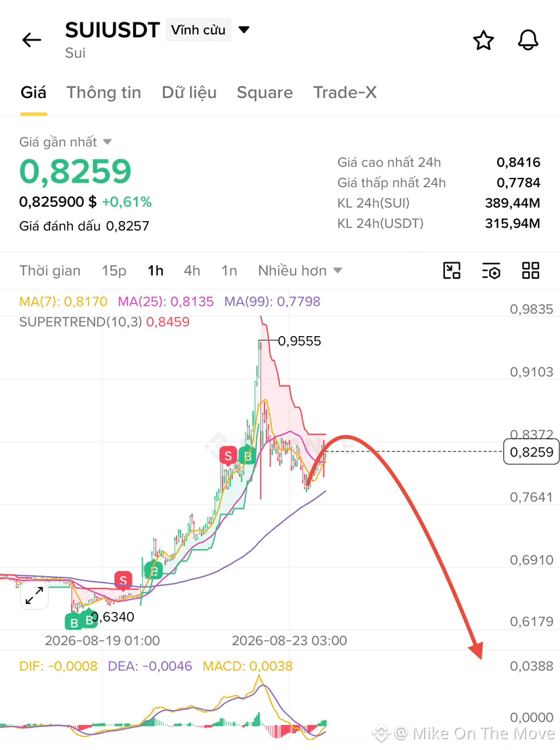560x750 pixels.
Task: Click the MA(7): 0,8170 indicator label
Action: 63,302
